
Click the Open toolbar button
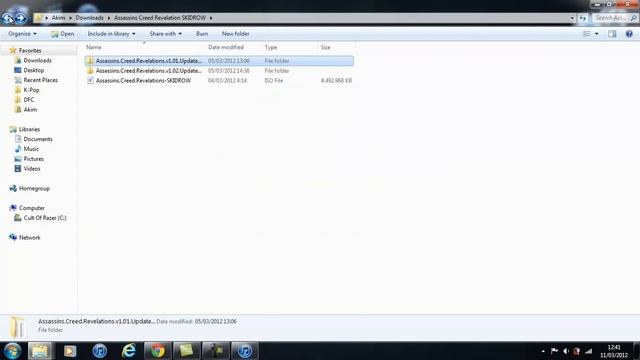pyautogui.click(x=62, y=34)
